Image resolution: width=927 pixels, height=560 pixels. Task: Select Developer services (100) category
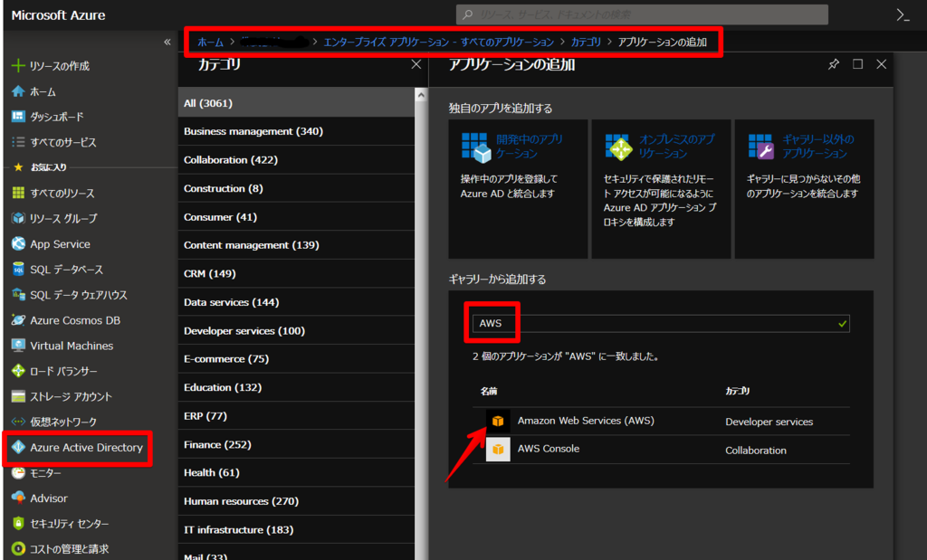(x=296, y=330)
